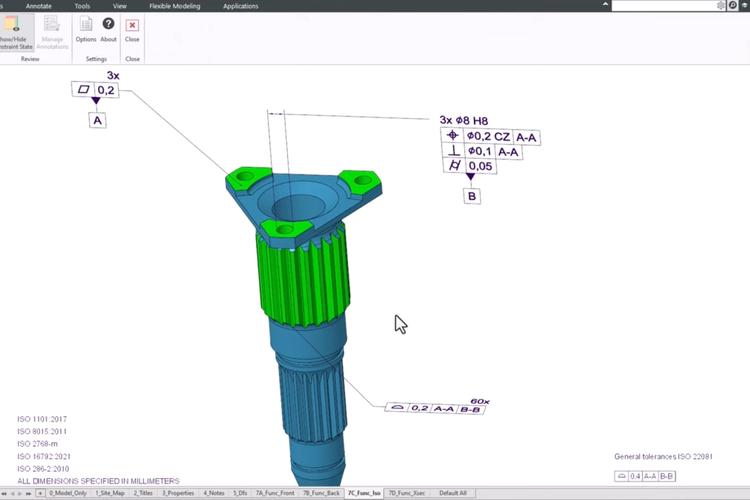Open the search settings gear icon
Image resolution: width=750 pixels, height=500 pixels.
[x=720, y=6]
